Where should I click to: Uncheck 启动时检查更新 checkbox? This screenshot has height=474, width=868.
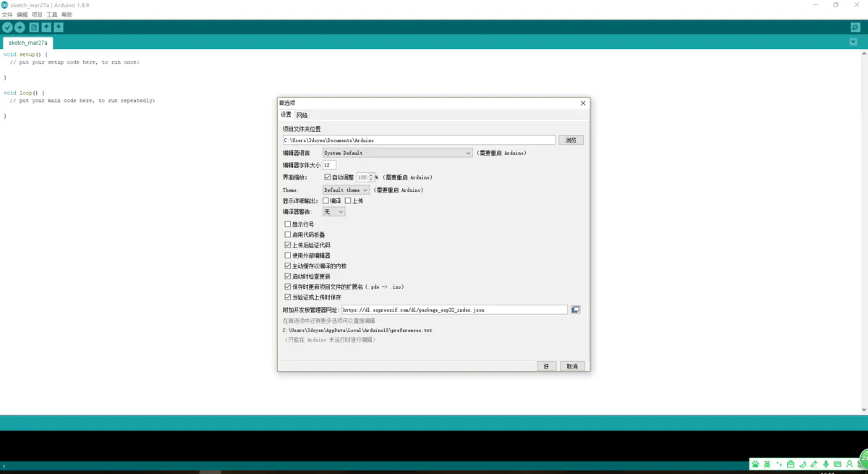click(x=288, y=276)
